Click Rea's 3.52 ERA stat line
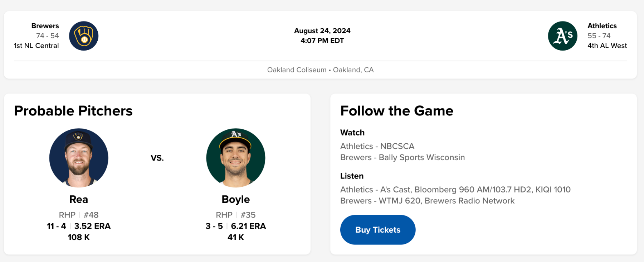This screenshot has width=644, height=262. [92, 226]
